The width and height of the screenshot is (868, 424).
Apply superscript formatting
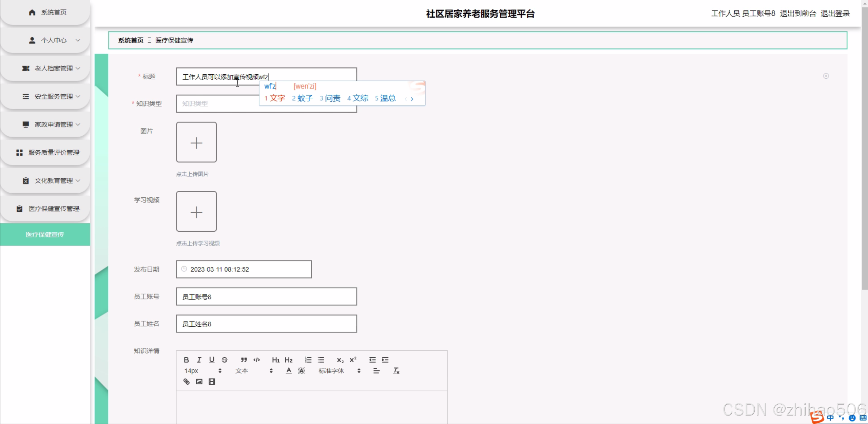click(x=353, y=360)
